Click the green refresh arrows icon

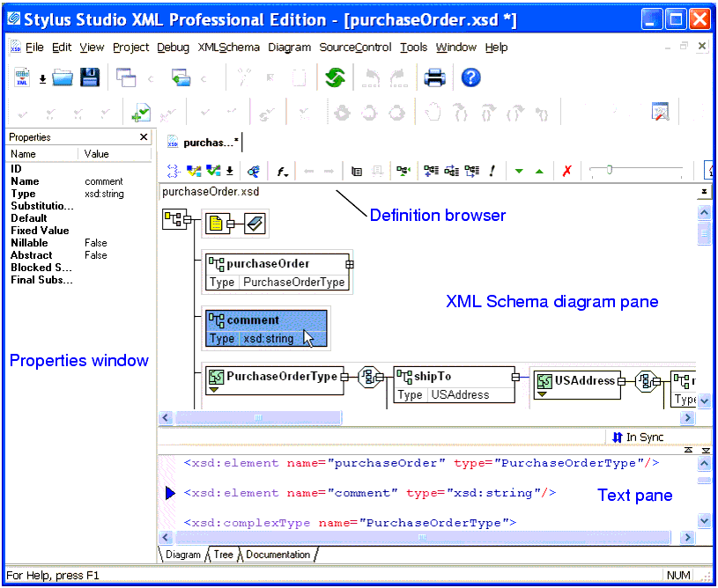335,78
